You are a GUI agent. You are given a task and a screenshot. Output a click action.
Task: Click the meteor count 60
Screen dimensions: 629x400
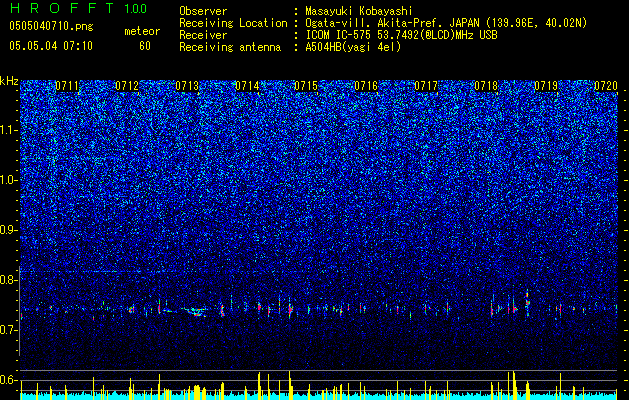pos(145,46)
